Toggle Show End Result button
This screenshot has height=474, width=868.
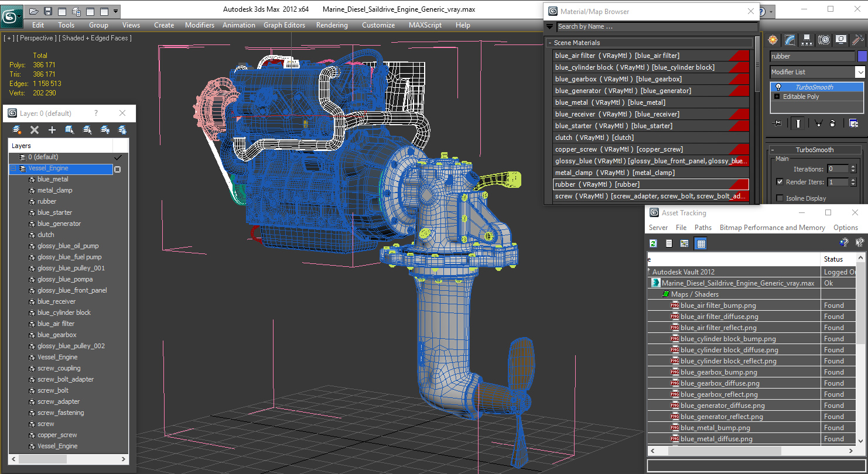[x=798, y=123]
